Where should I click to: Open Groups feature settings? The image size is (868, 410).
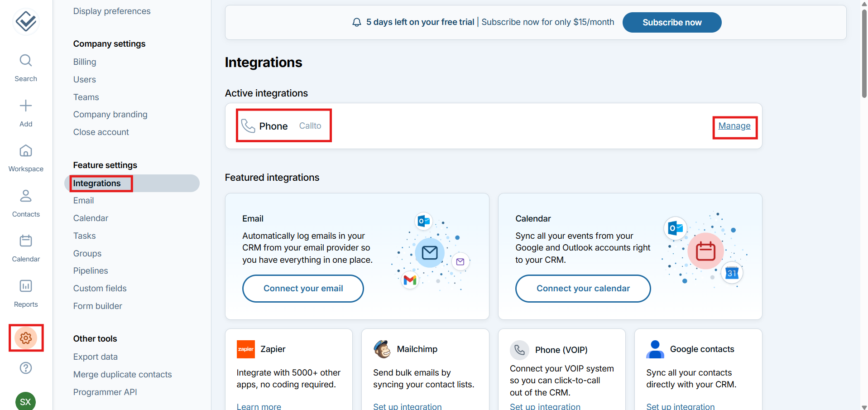[x=87, y=253]
